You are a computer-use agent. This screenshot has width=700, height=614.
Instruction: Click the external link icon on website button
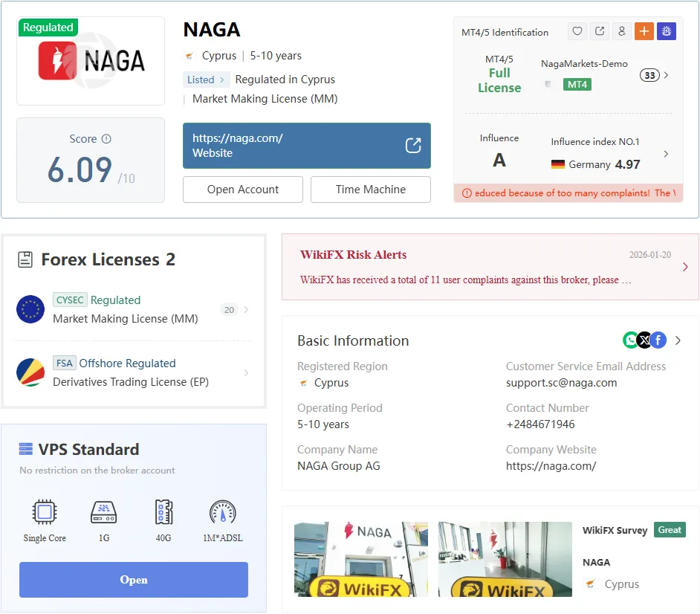point(413,146)
